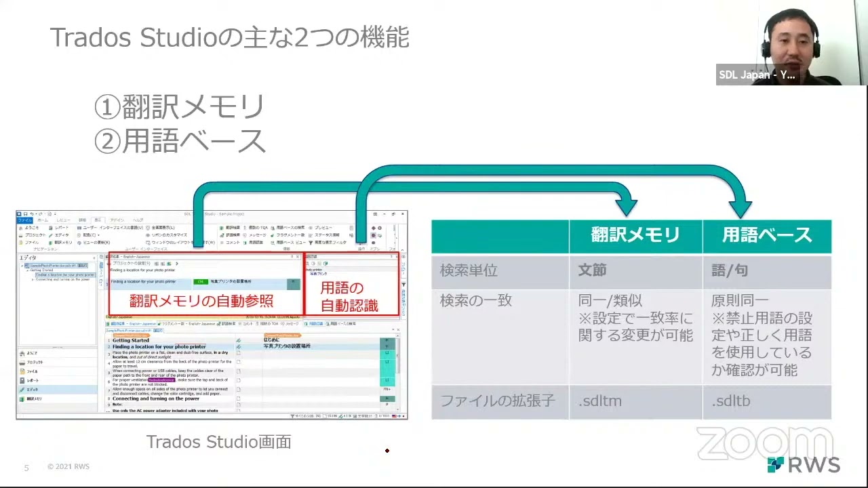Select エディタ in the left navigation pane

(58, 390)
